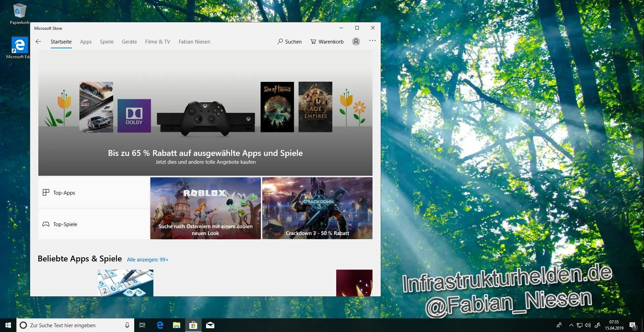Open the Suchen search in Store
Viewport: 644px width, 332px height.
click(289, 41)
